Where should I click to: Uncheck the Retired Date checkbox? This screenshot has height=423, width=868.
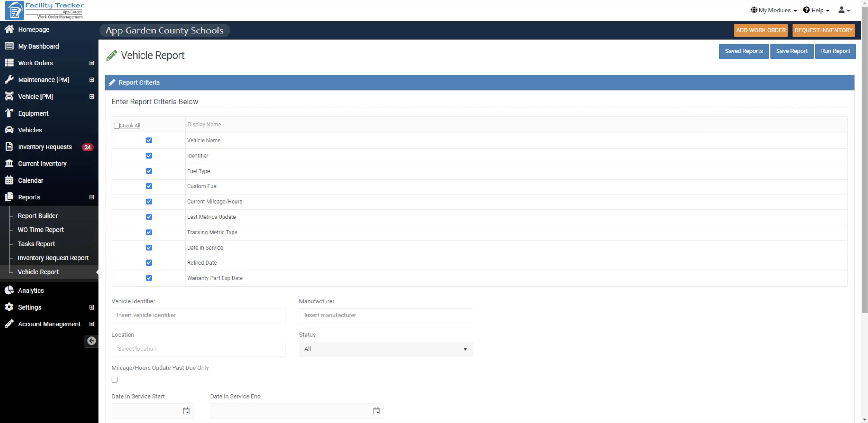point(149,262)
